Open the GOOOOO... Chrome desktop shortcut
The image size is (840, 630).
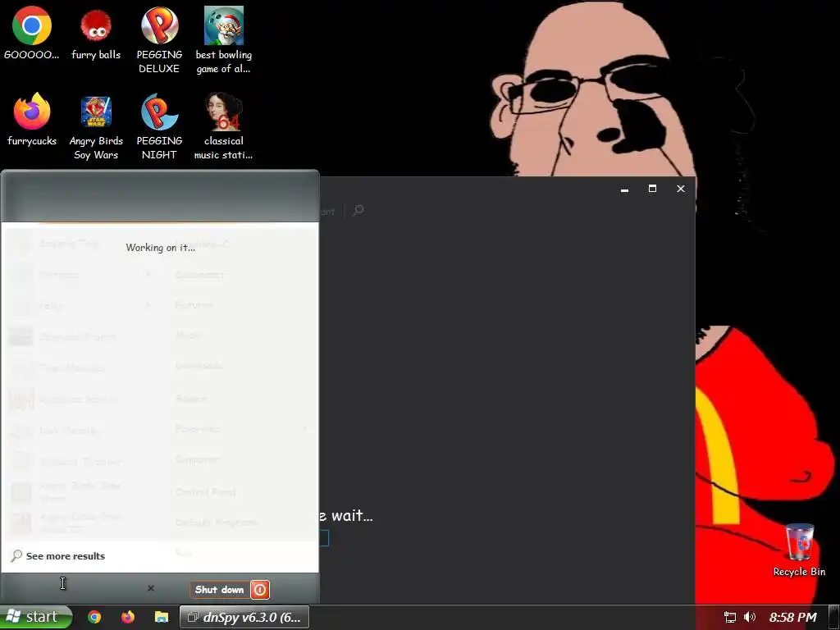point(32,33)
